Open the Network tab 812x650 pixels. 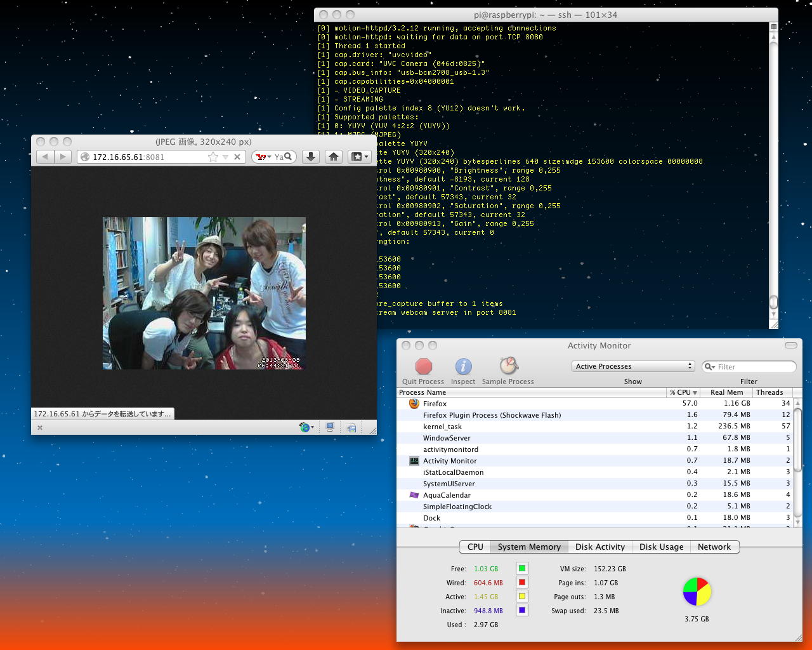point(714,547)
